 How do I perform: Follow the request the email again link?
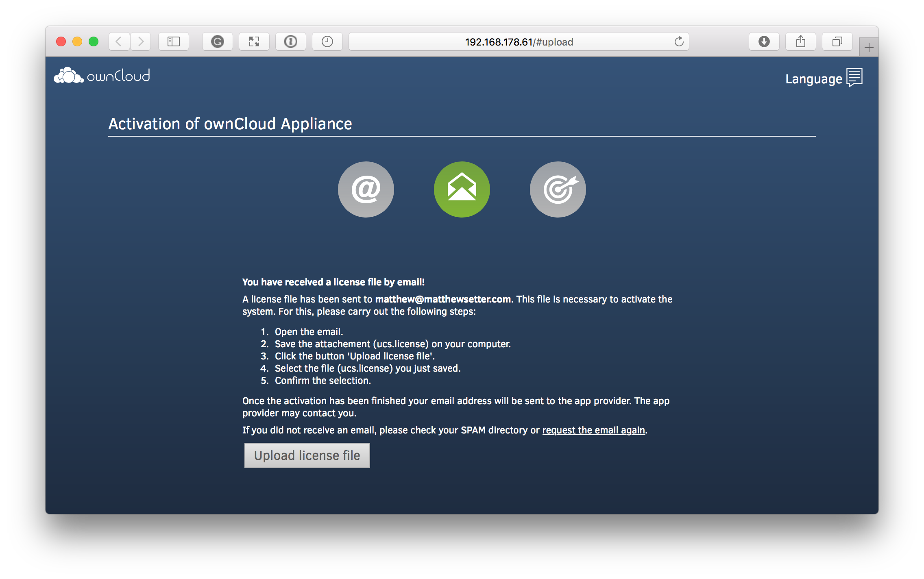coord(593,430)
